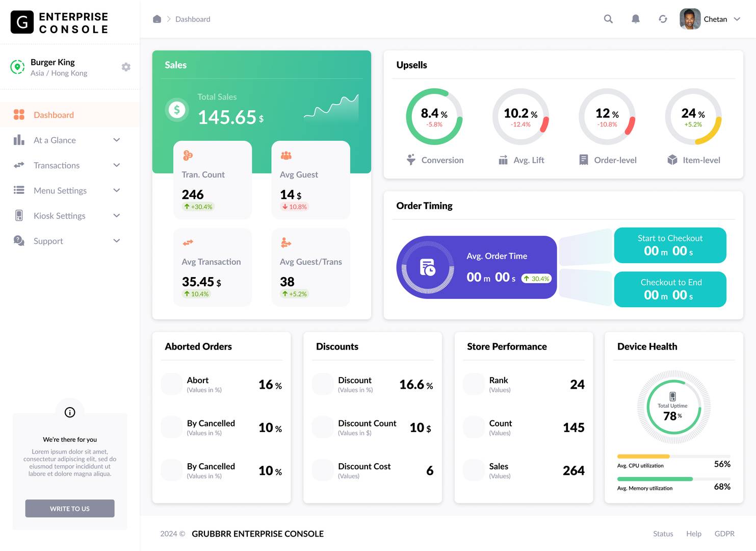Click Dashboard in the breadcrumb trail
Image resolution: width=756 pixels, height=551 pixels.
pos(193,19)
